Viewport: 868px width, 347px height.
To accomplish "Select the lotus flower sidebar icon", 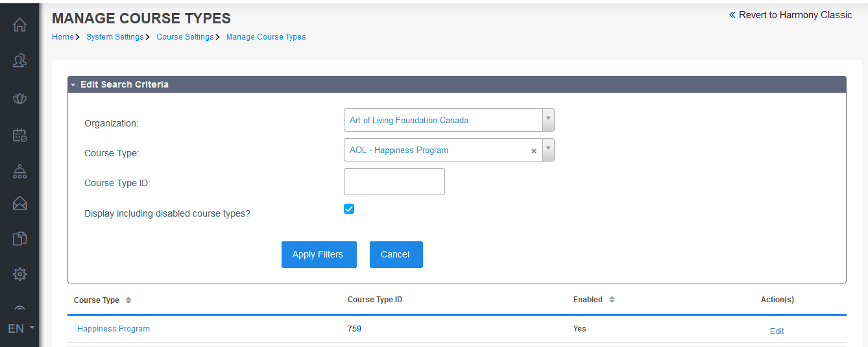I will pyautogui.click(x=19, y=98).
